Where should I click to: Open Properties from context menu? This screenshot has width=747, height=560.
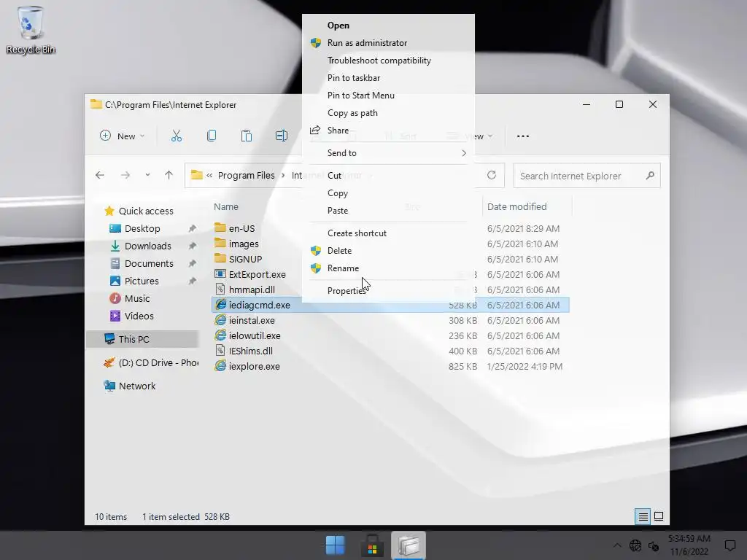click(x=388, y=290)
